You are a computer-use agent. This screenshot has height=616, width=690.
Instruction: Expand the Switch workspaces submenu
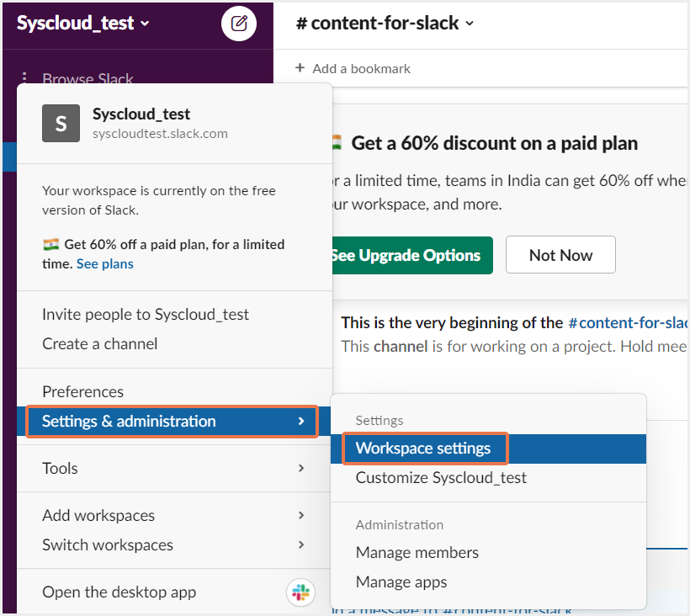(173, 544)
